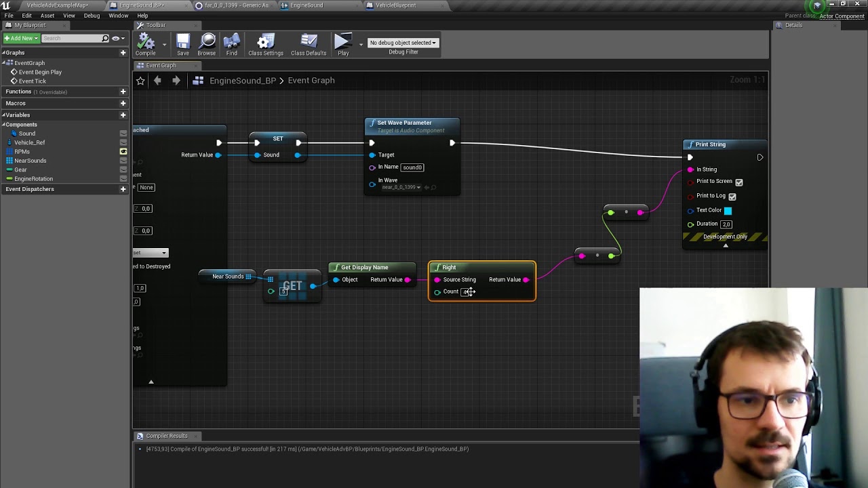This screenshot has width=868, height=488.
Task: Edit In Name field sound0
Action: 412,167
